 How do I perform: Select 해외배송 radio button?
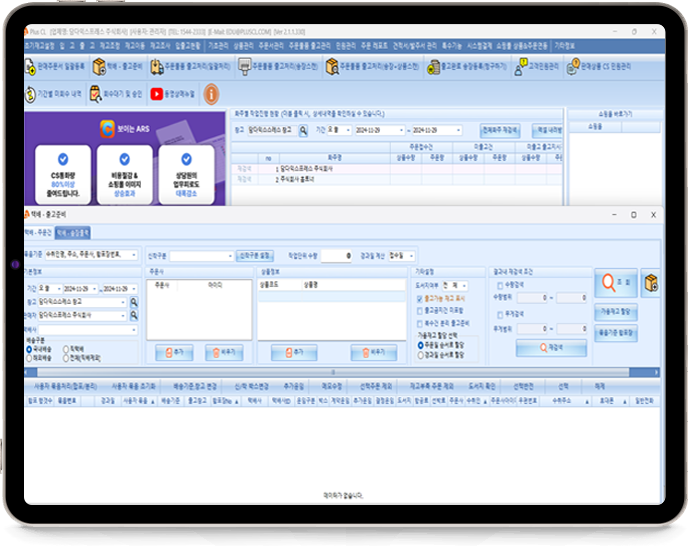click(x=29, y=358)
